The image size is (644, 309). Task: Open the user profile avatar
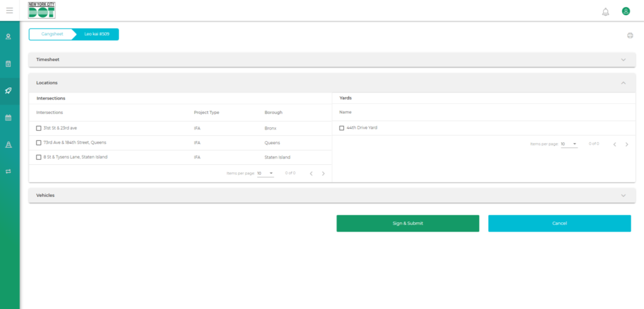(626, 11)
